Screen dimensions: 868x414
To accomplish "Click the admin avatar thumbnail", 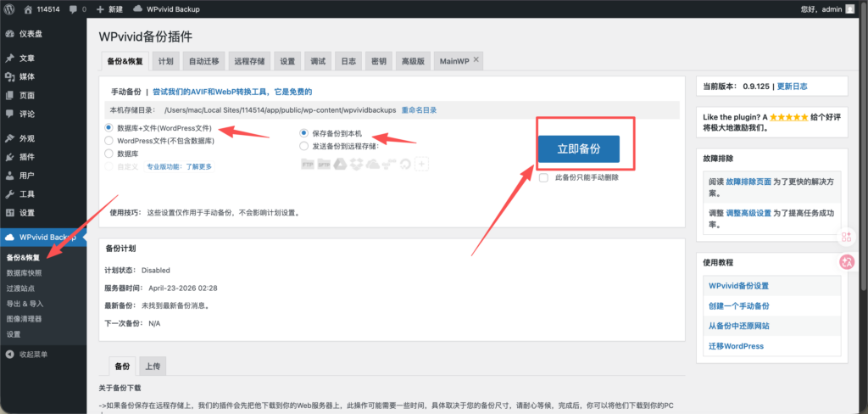I will point(849,8).
